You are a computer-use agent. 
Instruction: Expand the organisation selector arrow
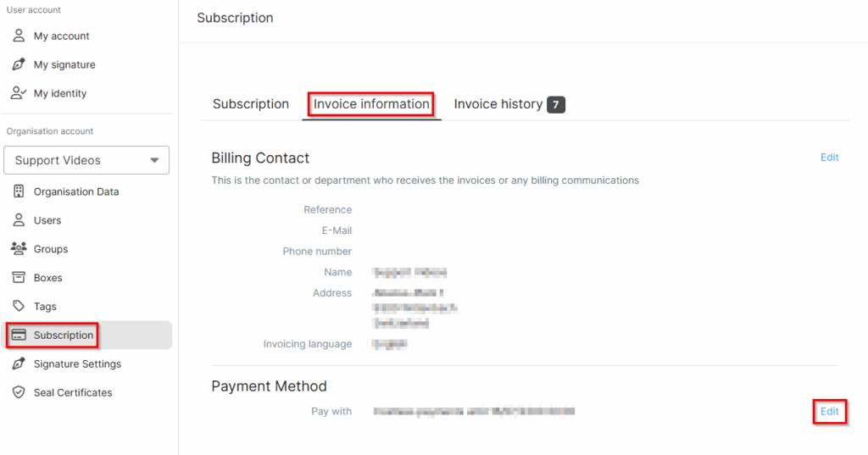(x=154, y=160)
